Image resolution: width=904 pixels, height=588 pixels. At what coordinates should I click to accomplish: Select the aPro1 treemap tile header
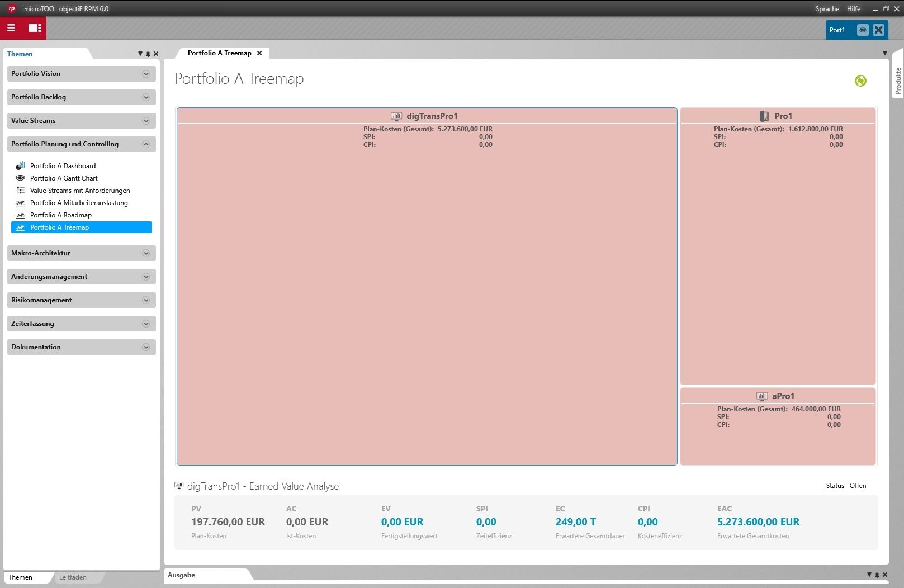[x=778, y=396]
